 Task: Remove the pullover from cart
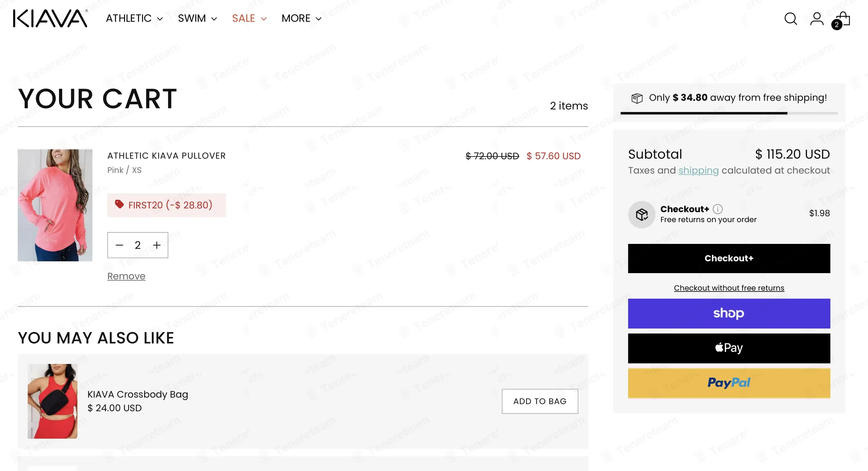(x=126, y=276)
